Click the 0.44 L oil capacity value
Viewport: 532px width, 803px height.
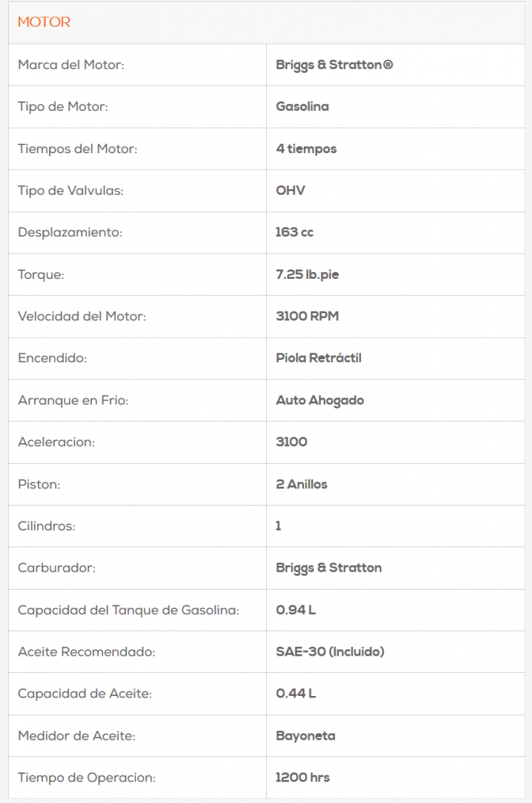[296, 694]
